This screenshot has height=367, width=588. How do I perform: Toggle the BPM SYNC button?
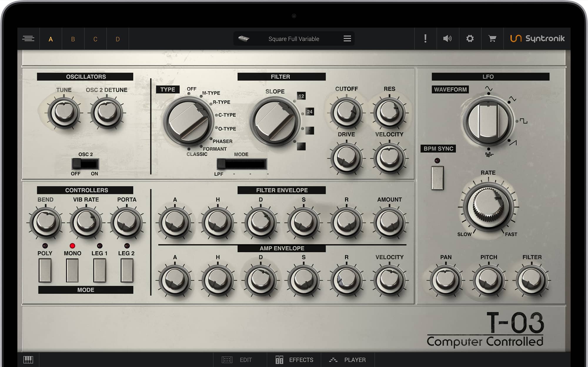coord(437,178)
